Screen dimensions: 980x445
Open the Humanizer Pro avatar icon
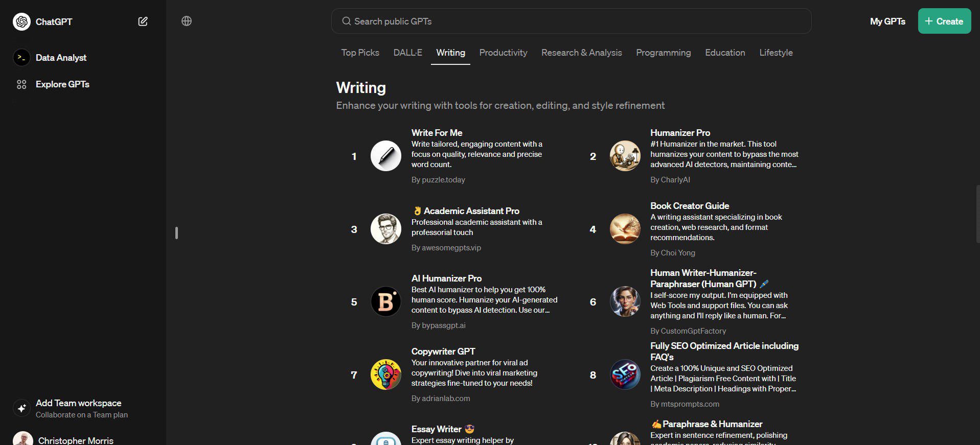tap(625, 156)
